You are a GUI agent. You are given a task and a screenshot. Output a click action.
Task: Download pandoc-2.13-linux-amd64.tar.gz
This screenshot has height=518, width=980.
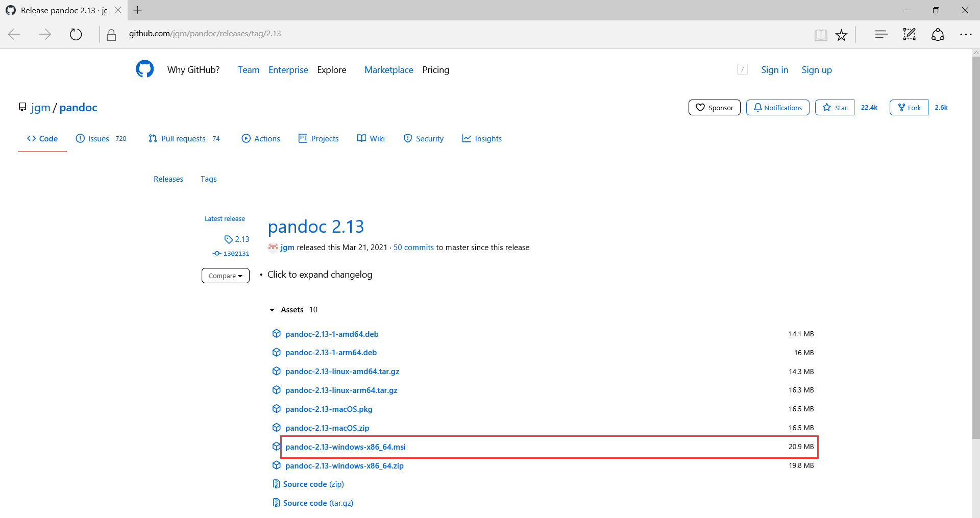(342, 372)
